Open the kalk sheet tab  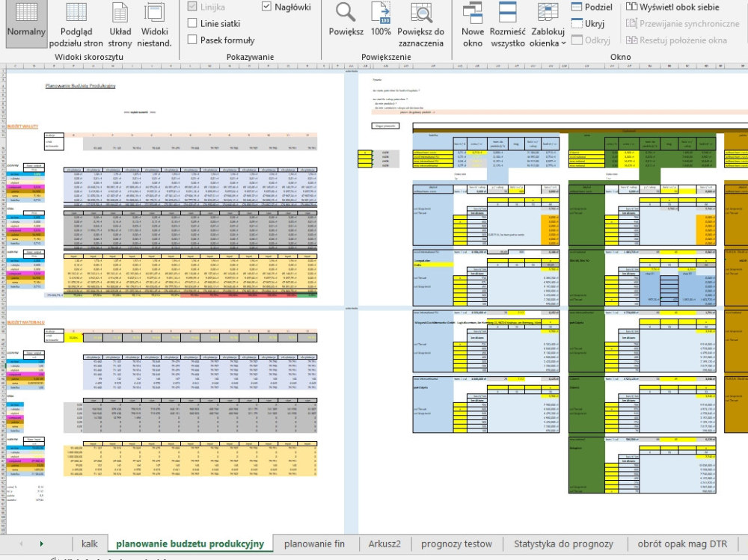(x=89, y=544)
